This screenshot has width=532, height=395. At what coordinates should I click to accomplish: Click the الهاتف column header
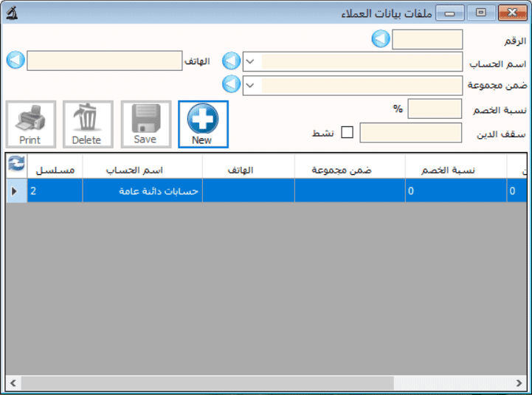pos(248,170)
